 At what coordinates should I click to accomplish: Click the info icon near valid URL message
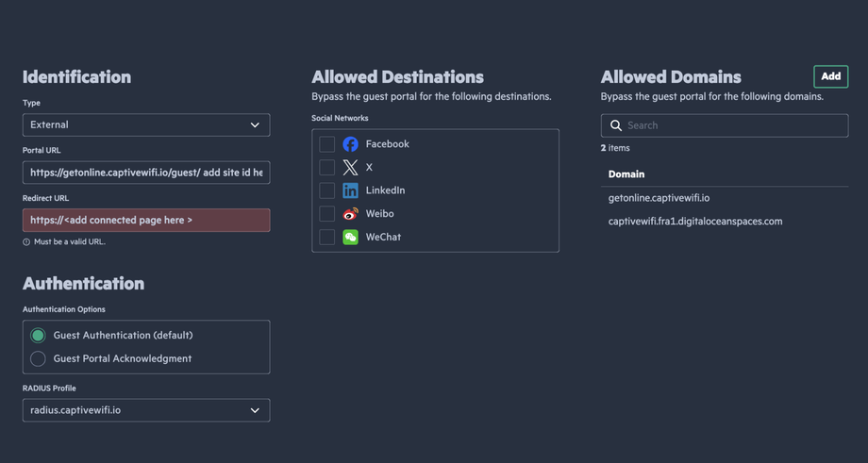pyautogui.click(x=26, y=242)
